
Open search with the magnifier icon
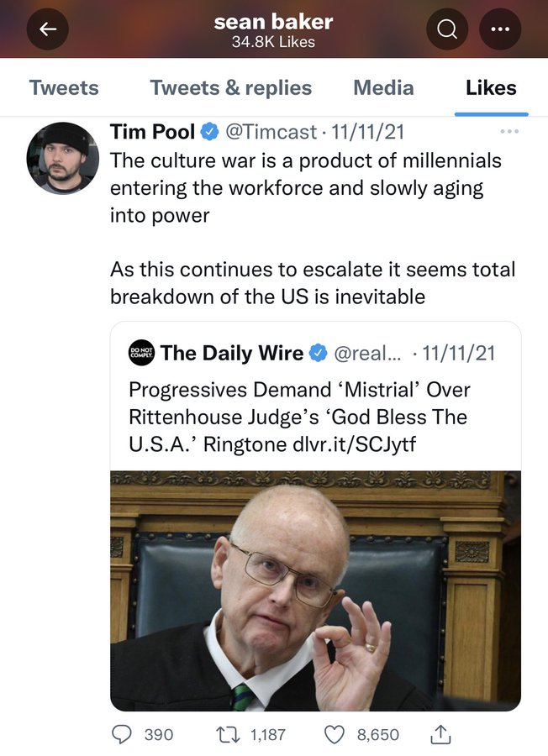click(x=447, y=29)
